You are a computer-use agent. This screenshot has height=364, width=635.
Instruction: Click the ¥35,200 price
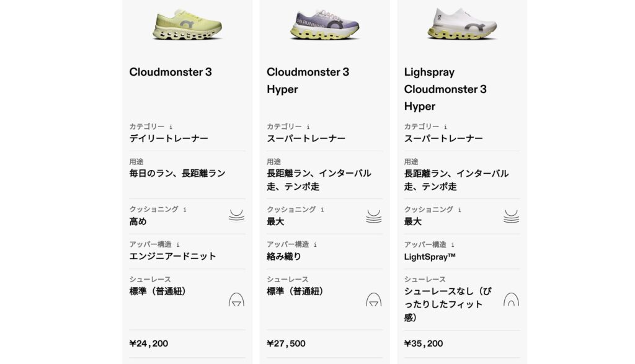(x=424, y=344)
